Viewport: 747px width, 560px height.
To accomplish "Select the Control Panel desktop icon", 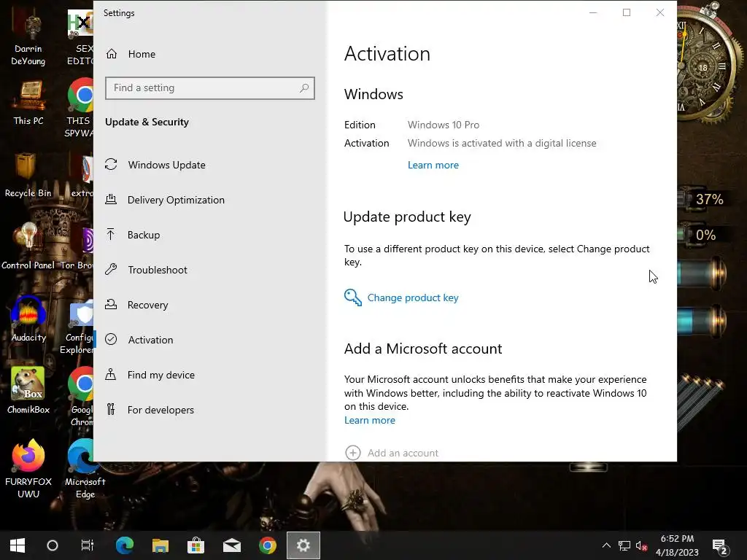I will tap(28, 246).
